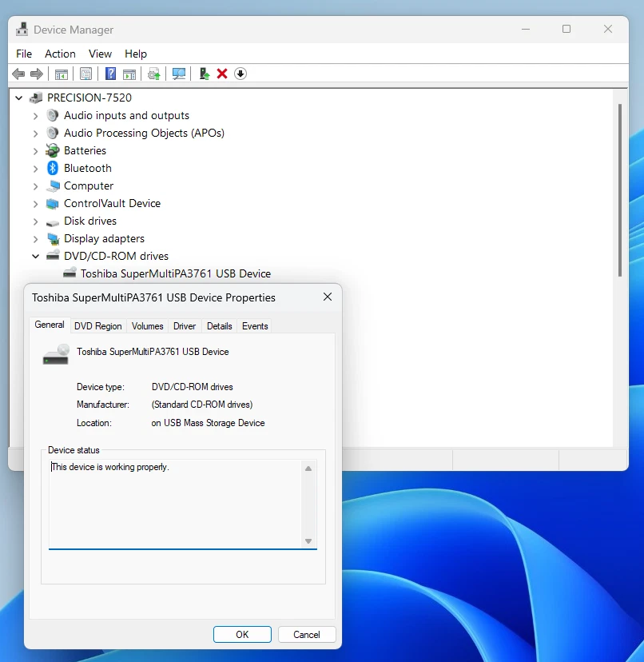644x662 pixels.
Task: Expand the Batteries category
Action: 35,150
